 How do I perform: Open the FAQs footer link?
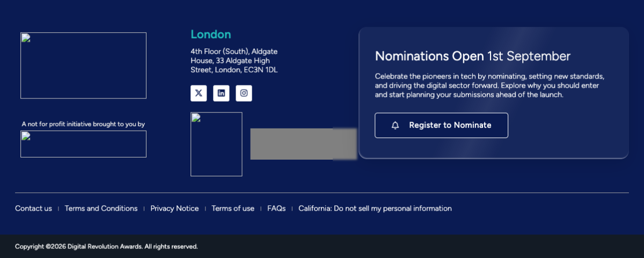pyautogui.click(x=276, y=209)
